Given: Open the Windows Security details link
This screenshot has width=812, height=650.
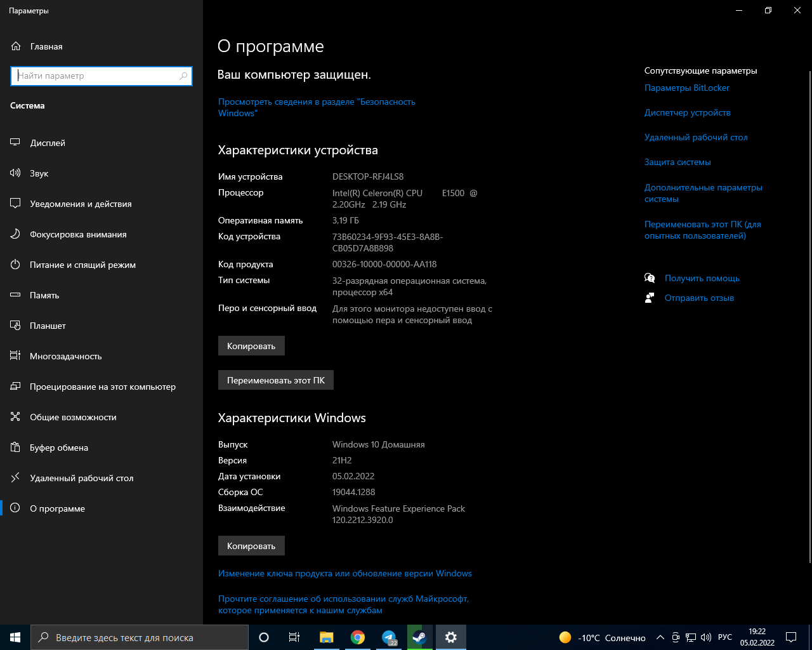Looking at the screenshot, I should 317,107.
